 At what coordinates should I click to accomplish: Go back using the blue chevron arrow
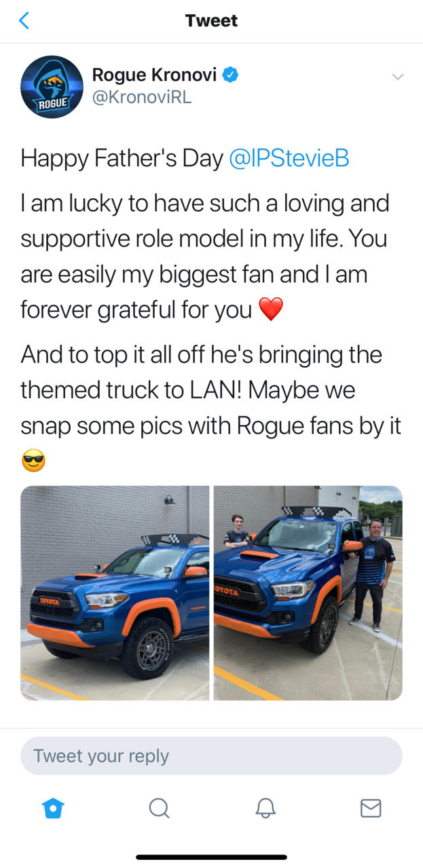24,21
